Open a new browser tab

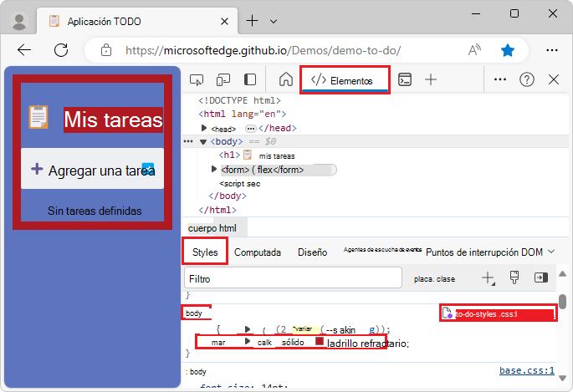coord(252,21)
